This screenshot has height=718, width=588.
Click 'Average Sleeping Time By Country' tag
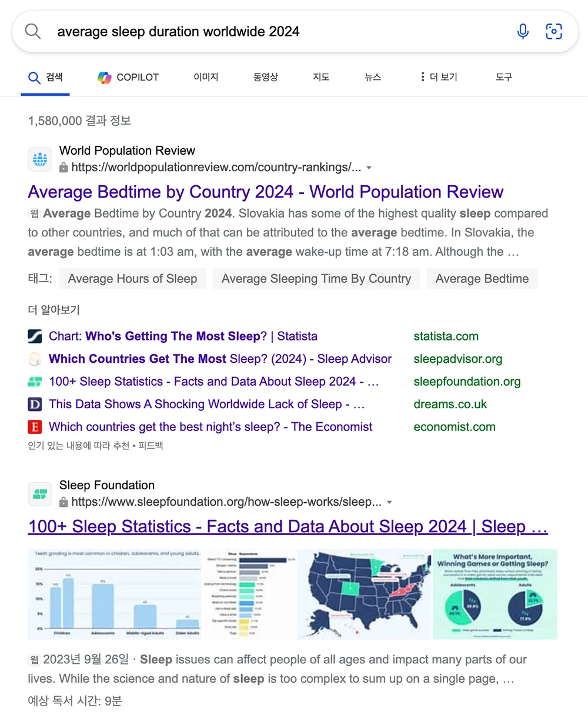[316, 279]
